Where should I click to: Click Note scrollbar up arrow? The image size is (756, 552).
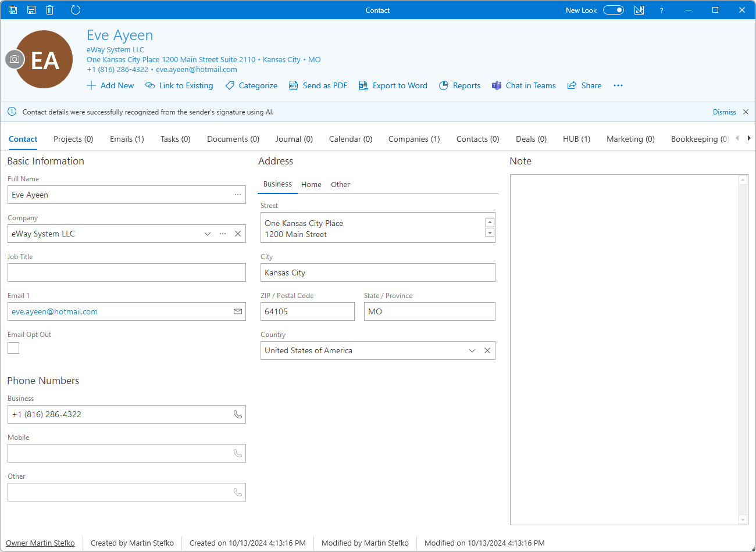743,180
